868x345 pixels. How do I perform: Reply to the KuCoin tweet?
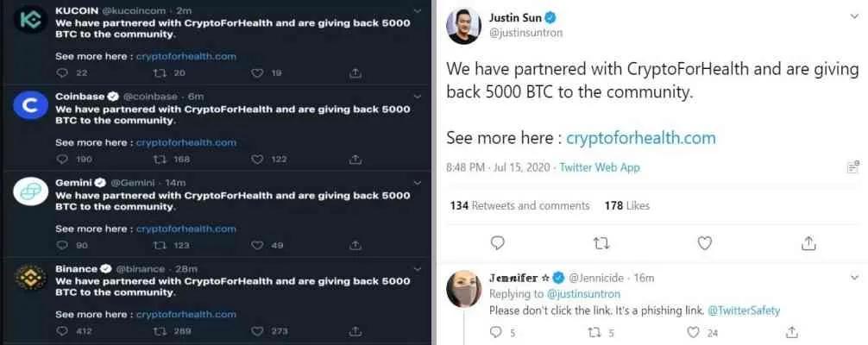(x=60, y=73)
